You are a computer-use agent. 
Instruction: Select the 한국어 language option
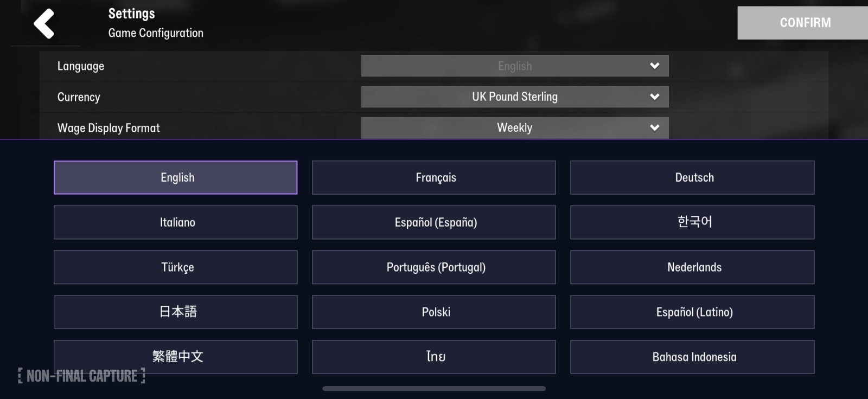pyautogui.click(x=692, y=222)
